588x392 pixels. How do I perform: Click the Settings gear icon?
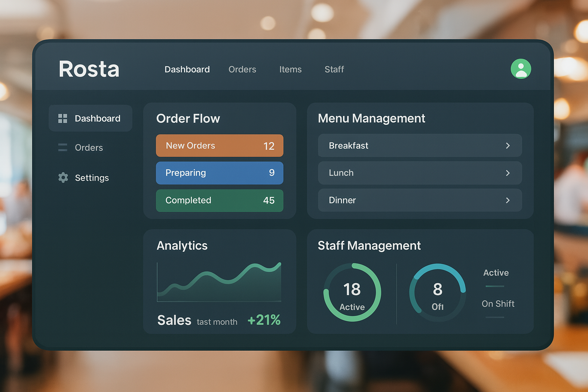(x=63, y=178)
